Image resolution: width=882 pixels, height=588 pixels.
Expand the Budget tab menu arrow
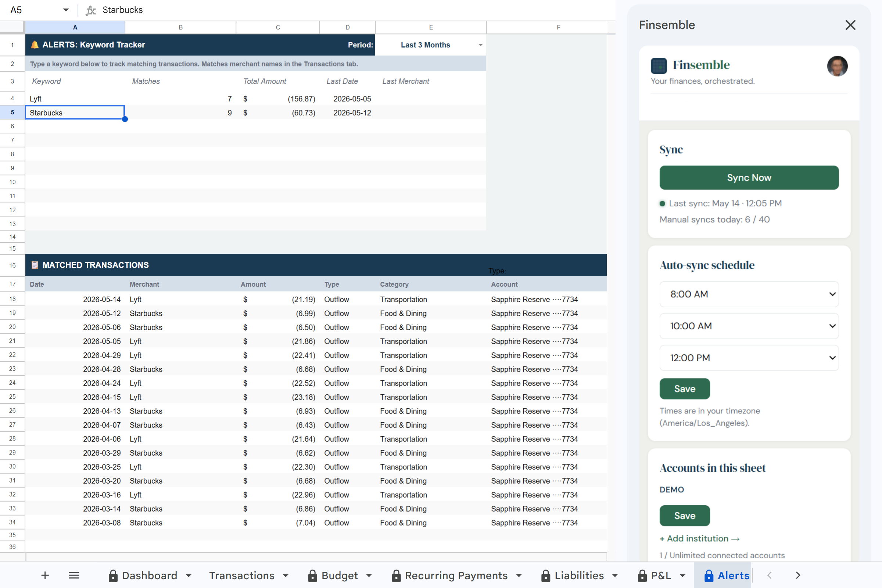(x=369, y=576)
